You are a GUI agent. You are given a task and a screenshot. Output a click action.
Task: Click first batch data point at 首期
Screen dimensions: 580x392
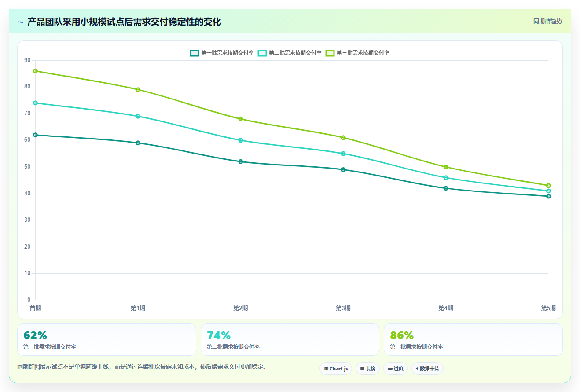(35, 135)
